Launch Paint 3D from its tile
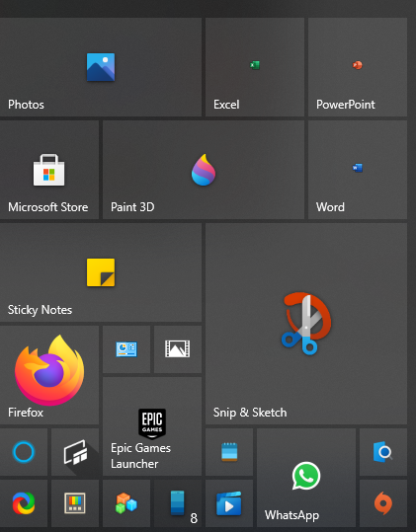416x532 pixels. click(204, 170)
